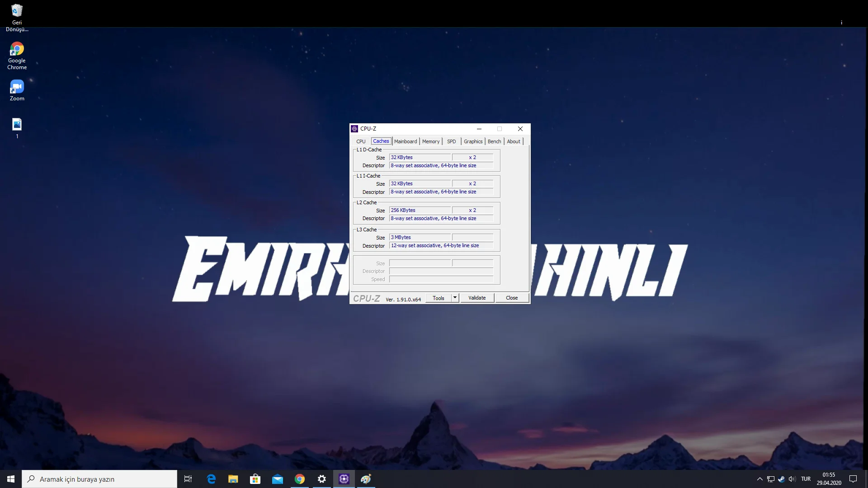This screenshot has height=488, width=868.
Task: Switch to the Memory tab
Action: [x=430, y=141]
